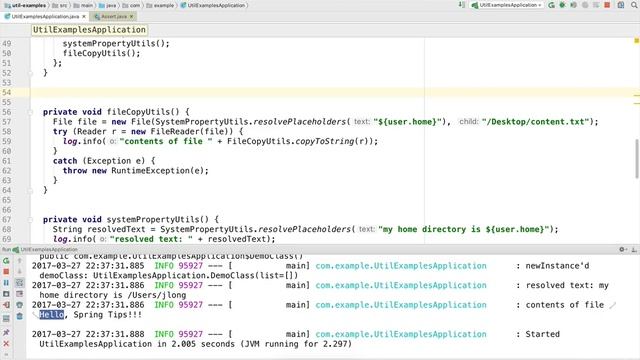This screenshot has width=640, height=360.
Task: Click example breadcrumb folder
Action: (x=160, y=5)
